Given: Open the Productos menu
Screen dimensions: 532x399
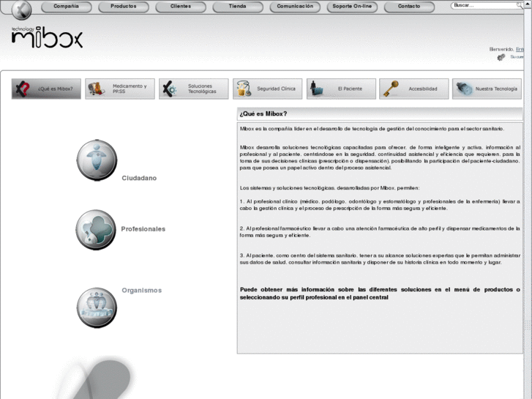Looking at the screenshot, I should point(124,7).
